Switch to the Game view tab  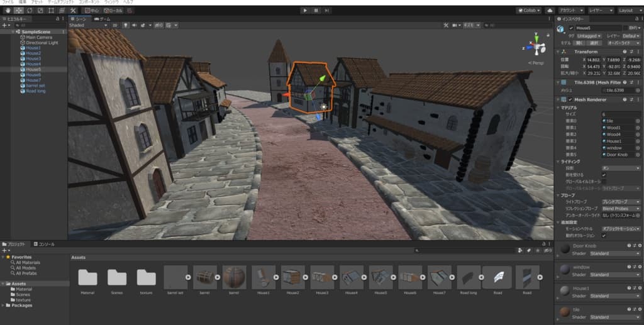[x=102, y=19]
